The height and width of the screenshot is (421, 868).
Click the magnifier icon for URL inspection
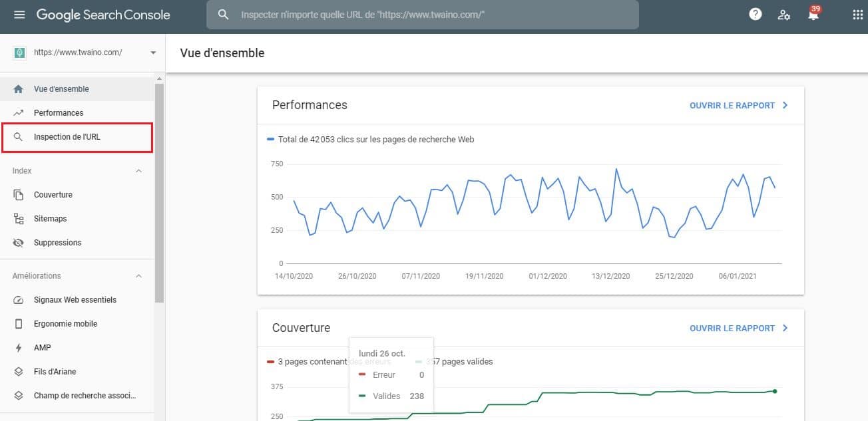tap(19, 137)
